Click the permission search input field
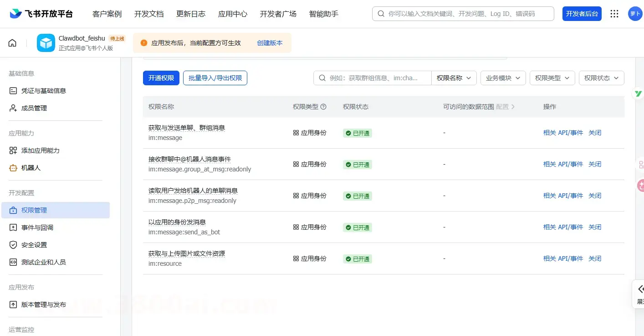The height and width of the screenshot is (336, 644). [x=378, y=78]
